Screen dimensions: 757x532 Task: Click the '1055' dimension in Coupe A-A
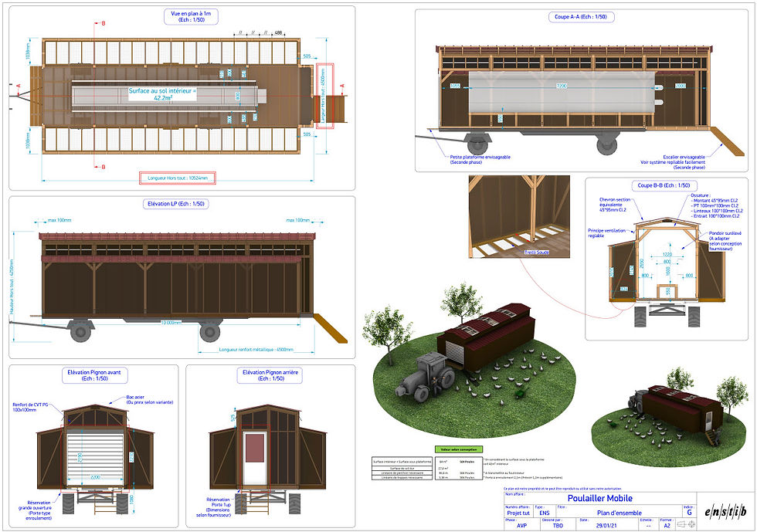(x=455, y=86)
